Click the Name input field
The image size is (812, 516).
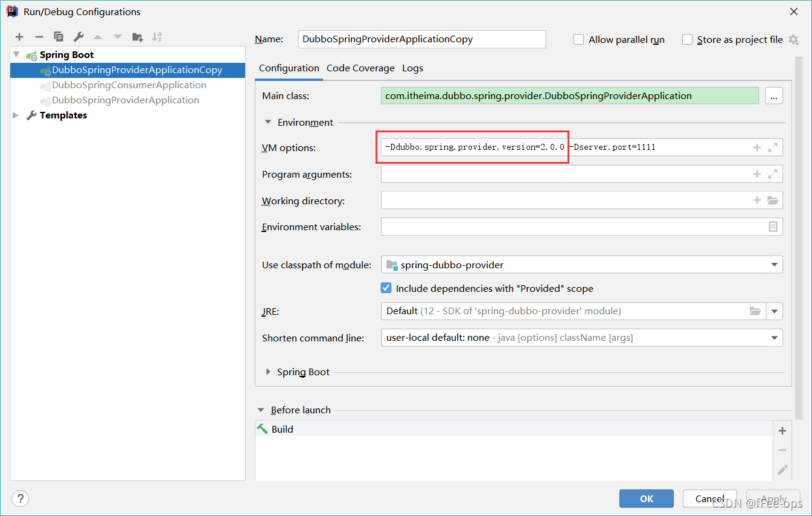click(x=422, y=39)
